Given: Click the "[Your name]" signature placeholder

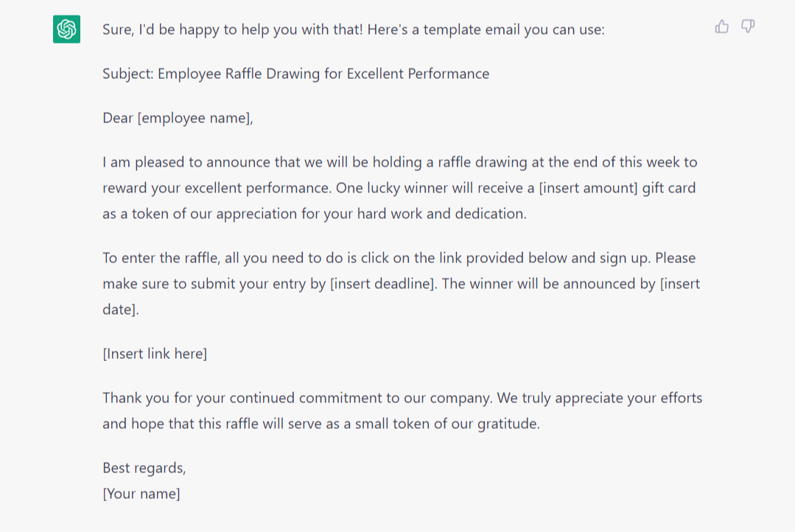Looking at the screenshot, I should click(x=141, y=494).
